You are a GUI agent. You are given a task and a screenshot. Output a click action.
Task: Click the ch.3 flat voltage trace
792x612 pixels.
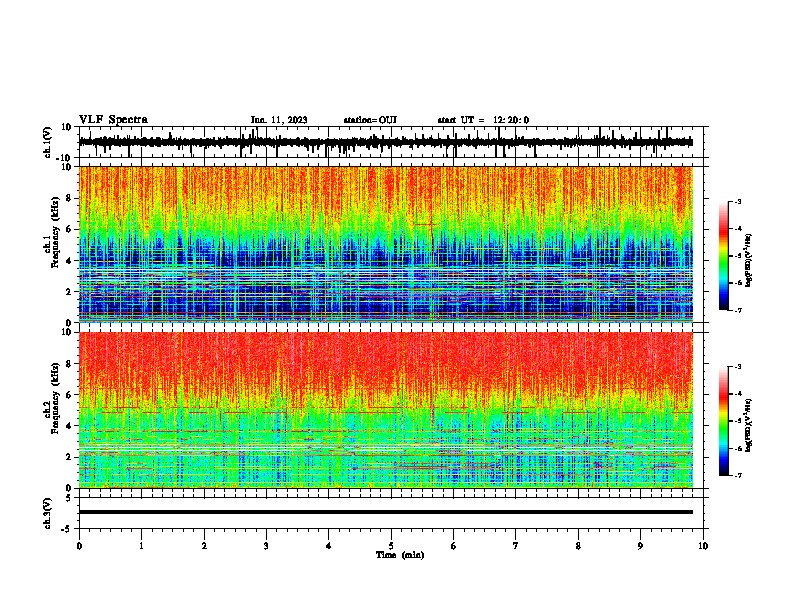point(386,512)
